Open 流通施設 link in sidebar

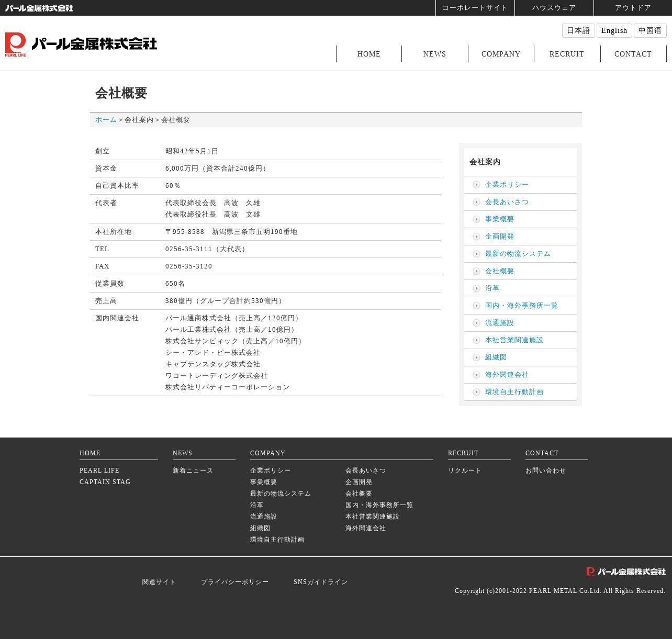[500, 323]
